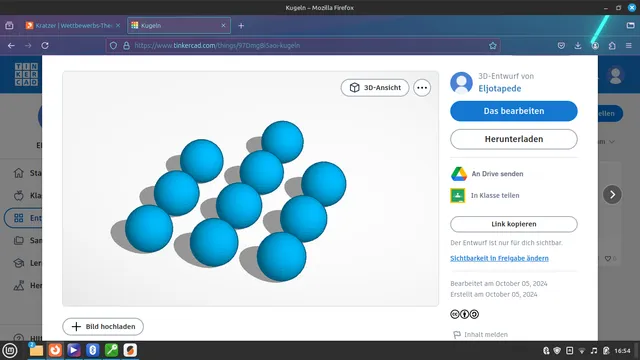
Task: Report content via Inhalt melden flag
Action: click(x=480, y=335)
